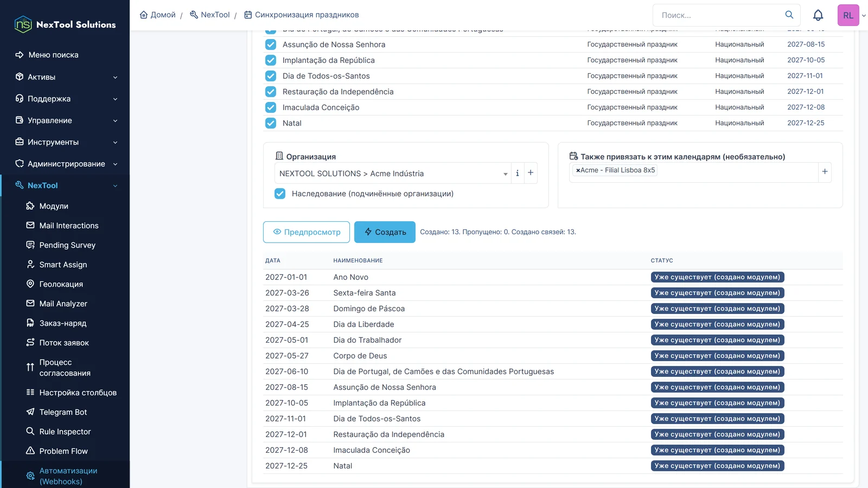Uncheck Dia de Todos-os-Santos holiday
This screenshot has height=488, width=868.
pos(271,76)
